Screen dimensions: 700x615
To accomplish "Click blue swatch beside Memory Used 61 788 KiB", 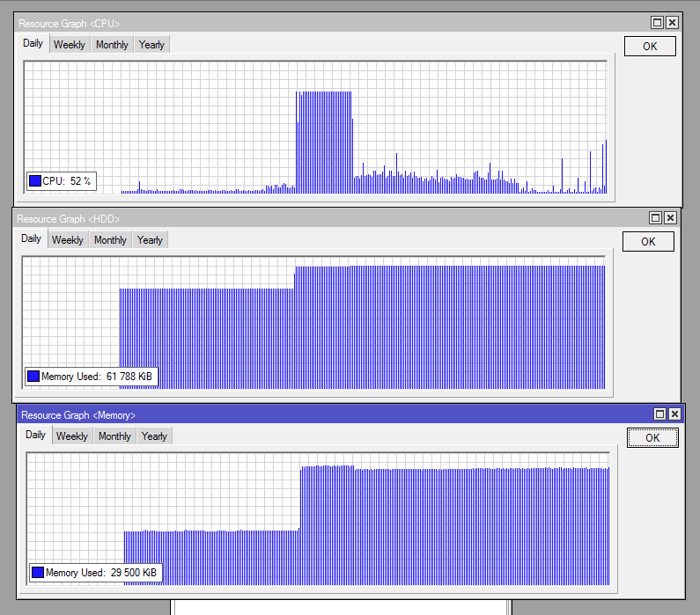I will pos(33,377).
